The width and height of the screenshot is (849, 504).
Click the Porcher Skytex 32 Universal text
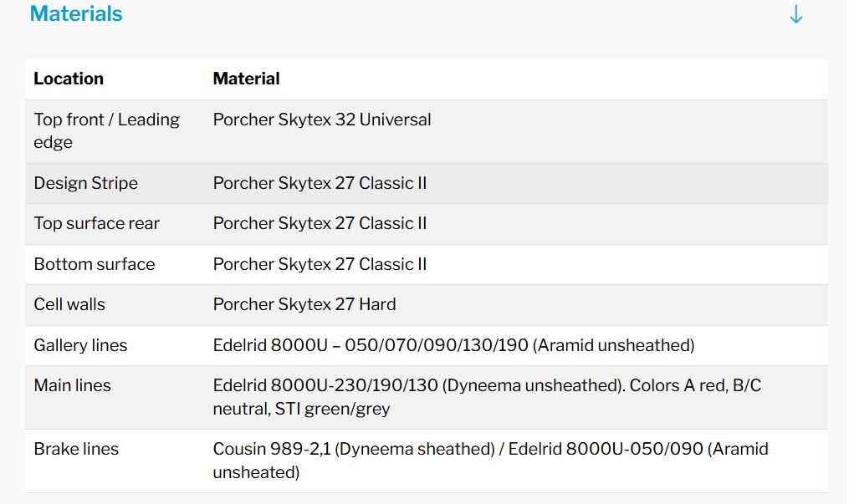(x=322, y=120)
